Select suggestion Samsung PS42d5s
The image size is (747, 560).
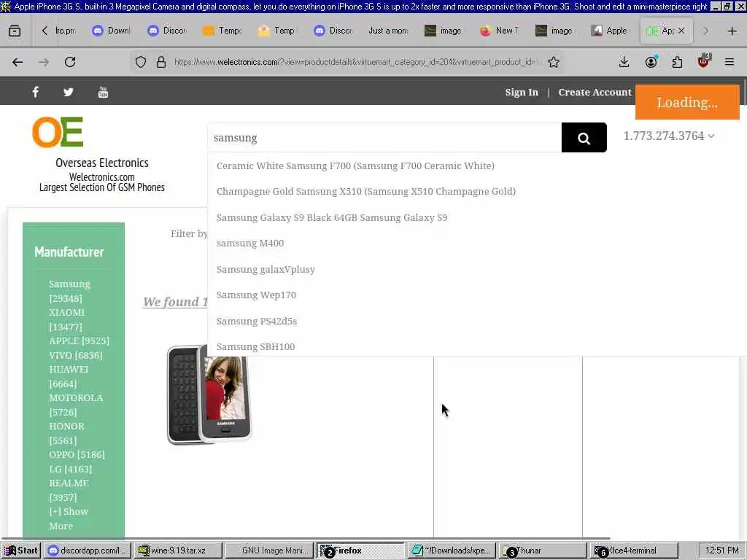coord(257,321)
